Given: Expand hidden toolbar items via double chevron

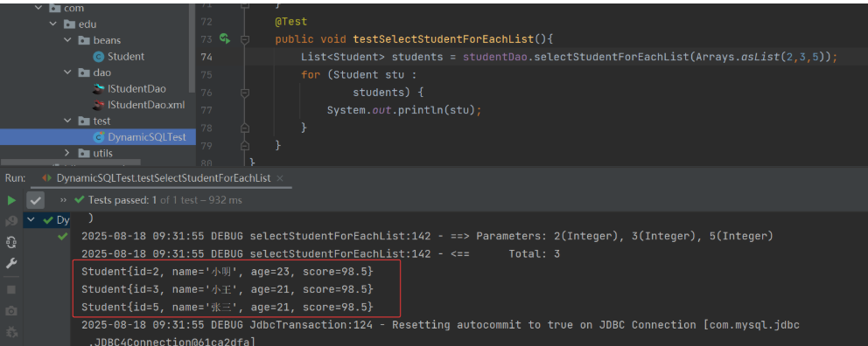Looking at the screenshot, I should point(63,200).
